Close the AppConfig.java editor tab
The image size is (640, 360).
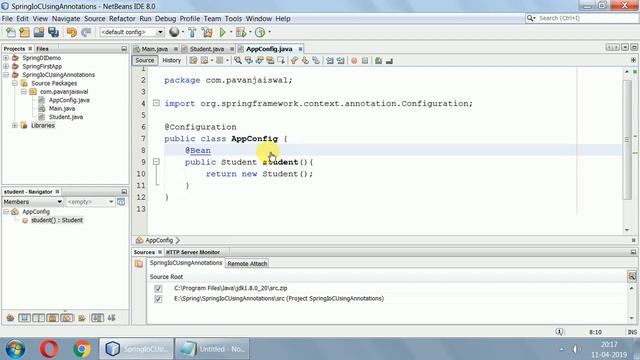(300, 49)
